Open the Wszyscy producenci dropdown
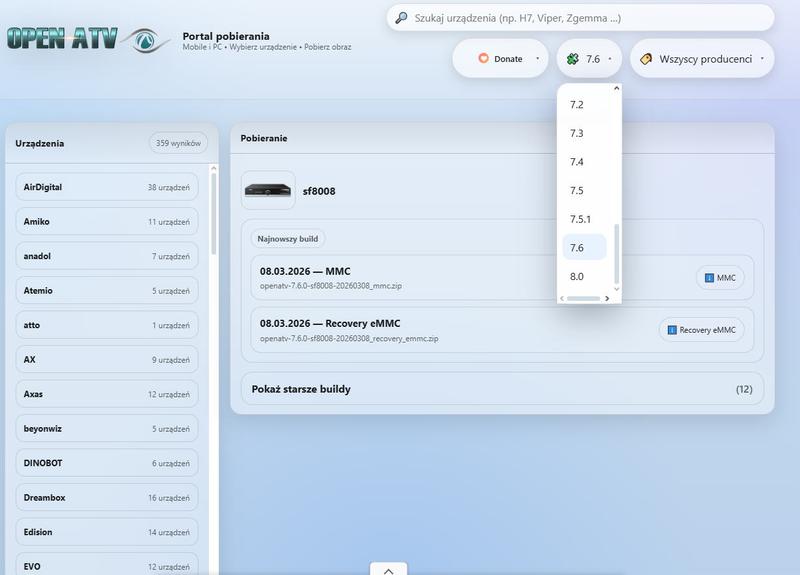Image resolution: width=800 pixels, height=575 pixels. point(702,59)
